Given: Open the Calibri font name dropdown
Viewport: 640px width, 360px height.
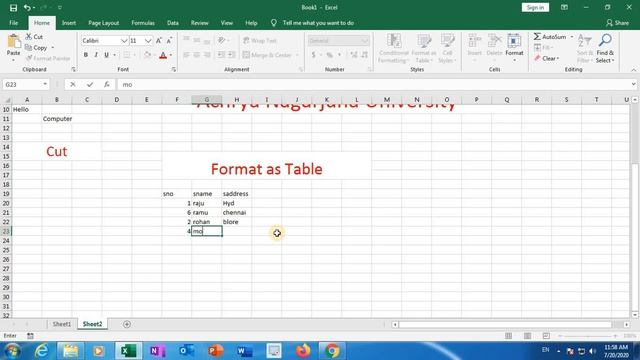Looking at the screenshot, I should (124, 41).
